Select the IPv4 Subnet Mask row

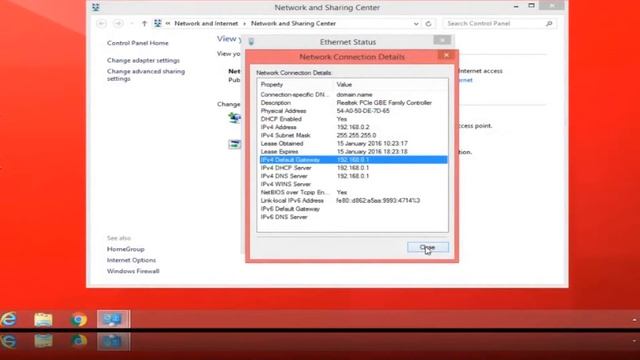(353, 135)
